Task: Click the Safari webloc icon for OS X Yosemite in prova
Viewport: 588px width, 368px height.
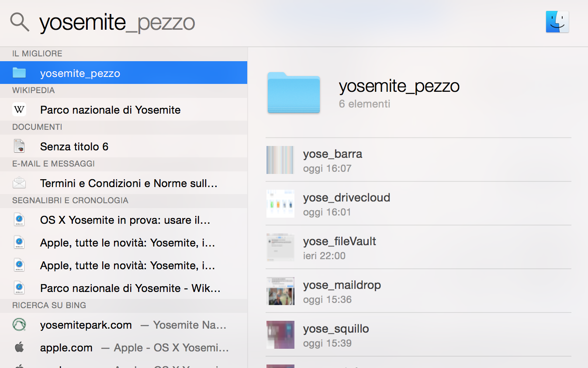Action: click(19, 220)
